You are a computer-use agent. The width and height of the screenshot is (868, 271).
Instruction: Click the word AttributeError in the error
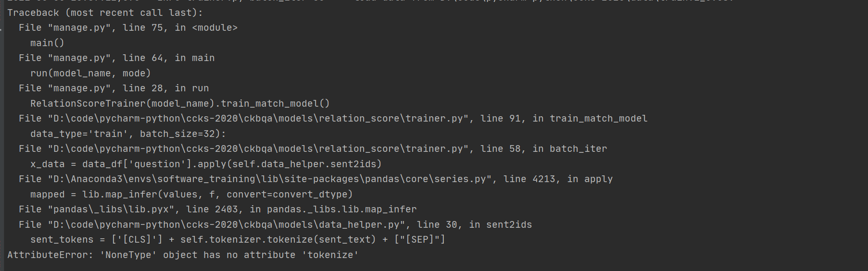[47, 255]
